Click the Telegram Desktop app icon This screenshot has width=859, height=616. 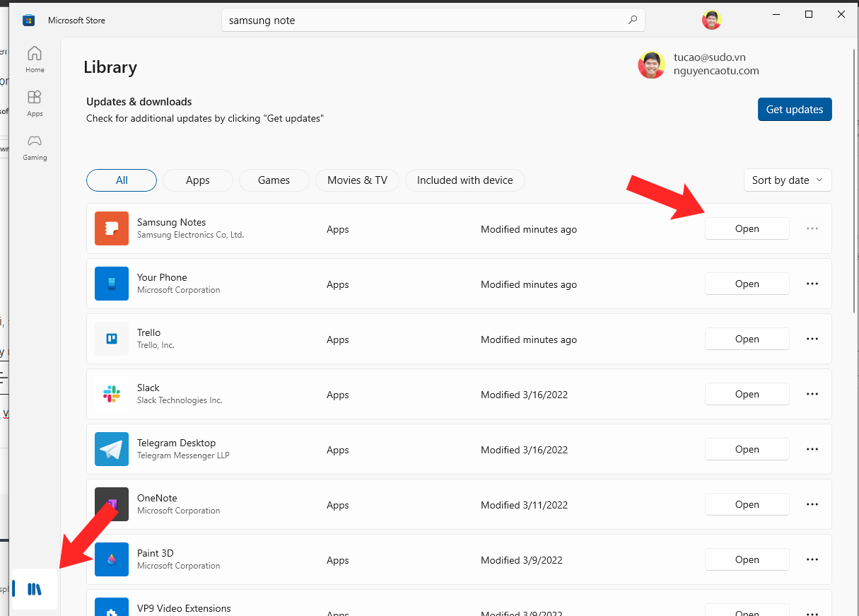tap(112, 449)
